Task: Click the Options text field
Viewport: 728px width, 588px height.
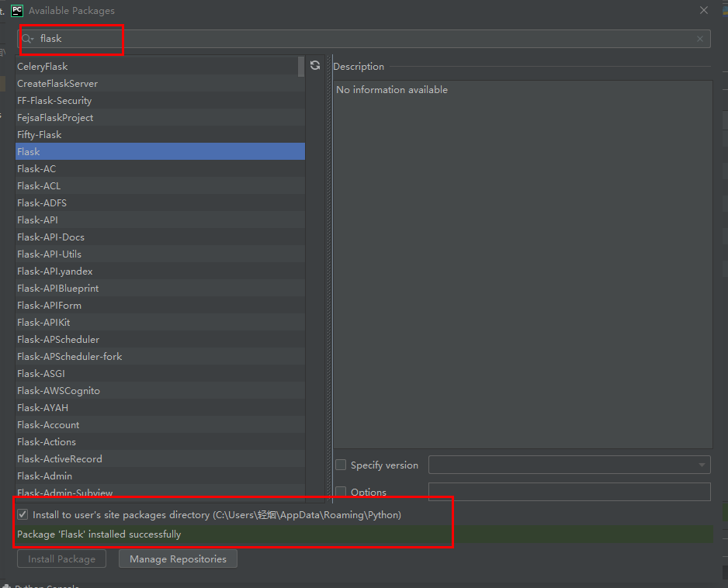Action: (x=569, y=492)
